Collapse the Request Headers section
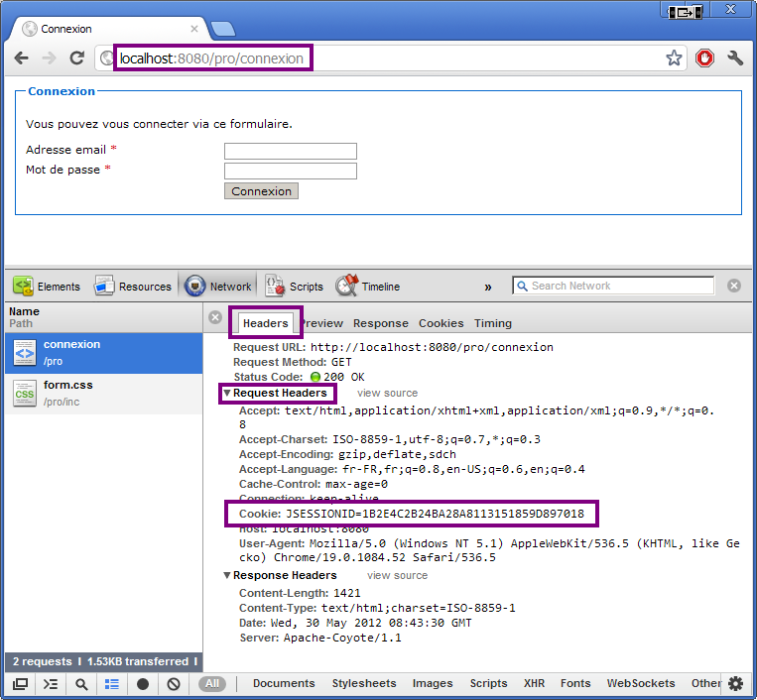 click(226, 394)
